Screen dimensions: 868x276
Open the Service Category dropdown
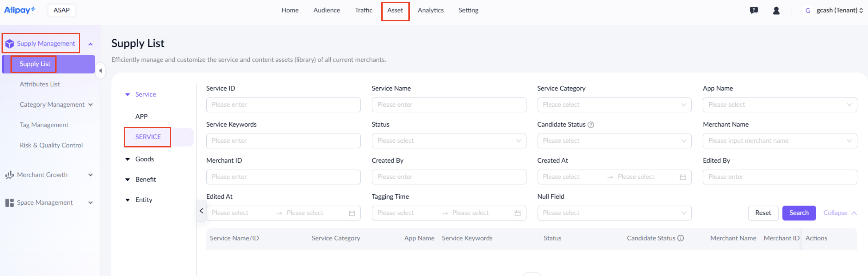(x=614, y=105)
